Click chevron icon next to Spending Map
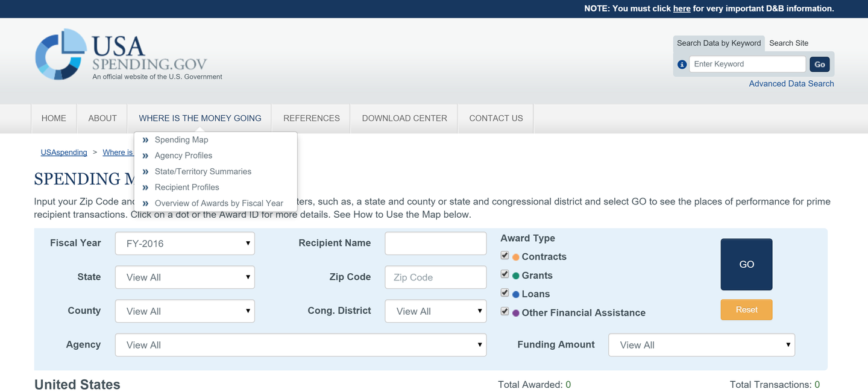 (x=145, y=140)
